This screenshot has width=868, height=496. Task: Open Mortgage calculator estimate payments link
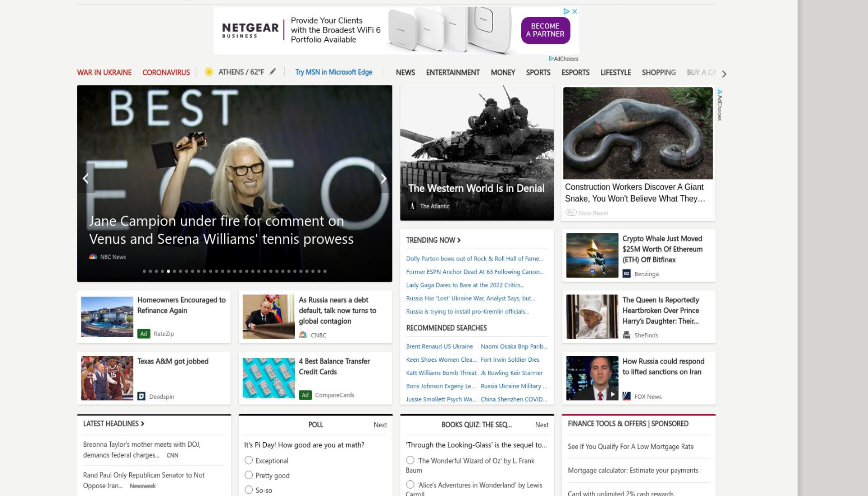[x=633, y=470]
